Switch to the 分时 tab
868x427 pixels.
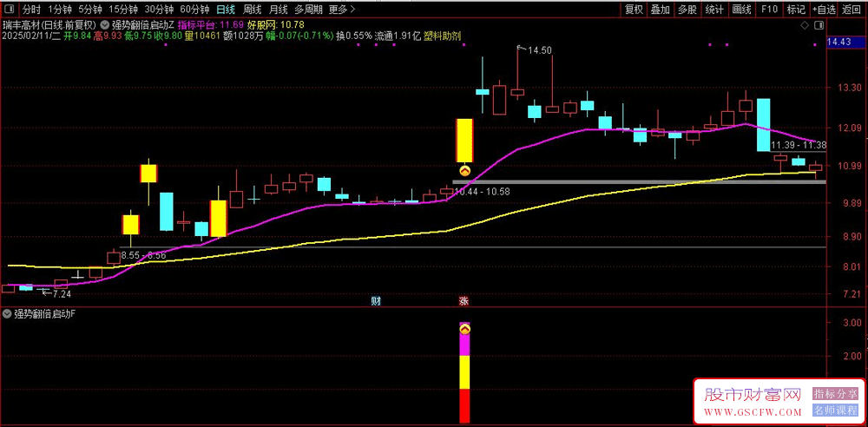coord(31,10)
